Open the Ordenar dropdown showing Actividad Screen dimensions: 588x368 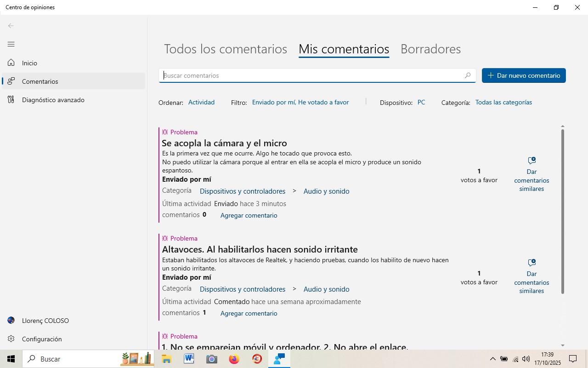coord(201,102)
